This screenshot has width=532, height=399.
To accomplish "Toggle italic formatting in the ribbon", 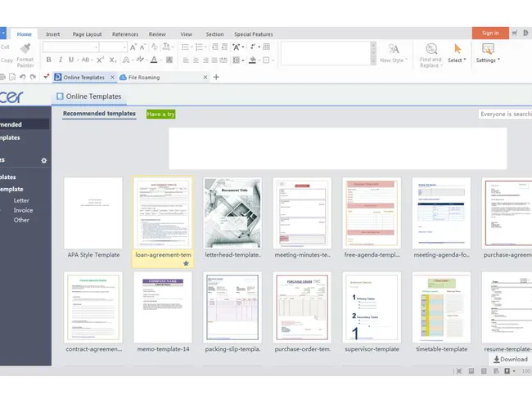I will coord(60,60).
